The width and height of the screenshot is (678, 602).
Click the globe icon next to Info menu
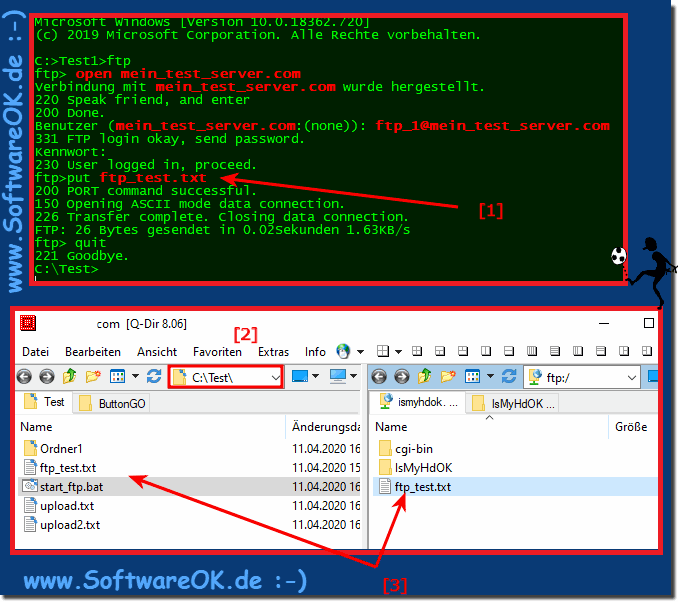[x=343, y=352]
